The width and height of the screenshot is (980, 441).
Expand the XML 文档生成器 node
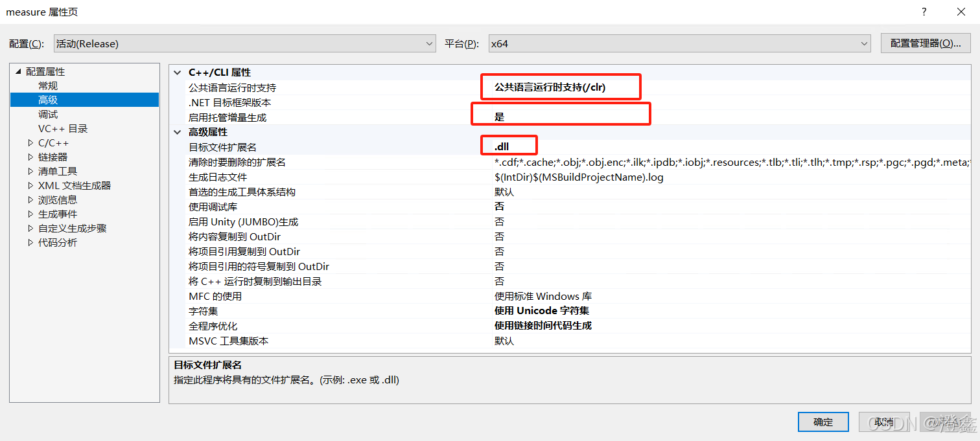(30, 185)
